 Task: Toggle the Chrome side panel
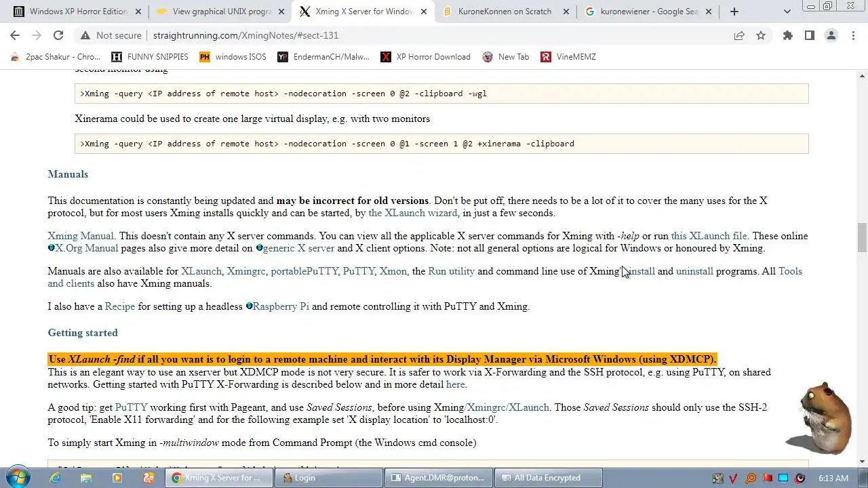[810, 35]
